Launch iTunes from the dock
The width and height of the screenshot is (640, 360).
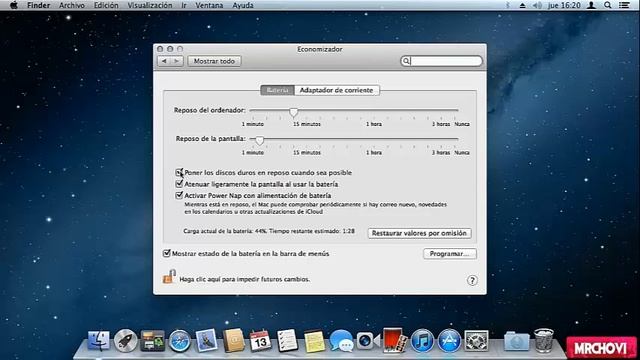click(422, 341)
